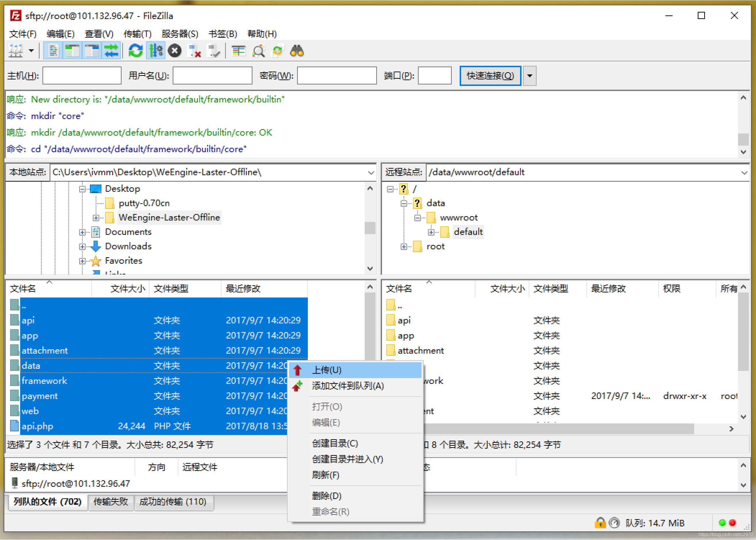Viewport: 756px width, 540px height.
Task: Collapse the Desktop tree node
Action: [82, 189]
